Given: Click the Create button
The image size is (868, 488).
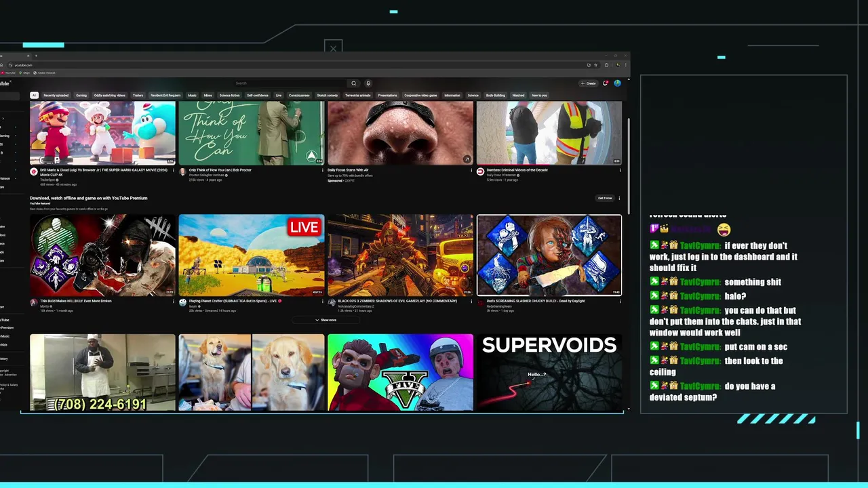Looking at the screenshot, I should 588,83.
